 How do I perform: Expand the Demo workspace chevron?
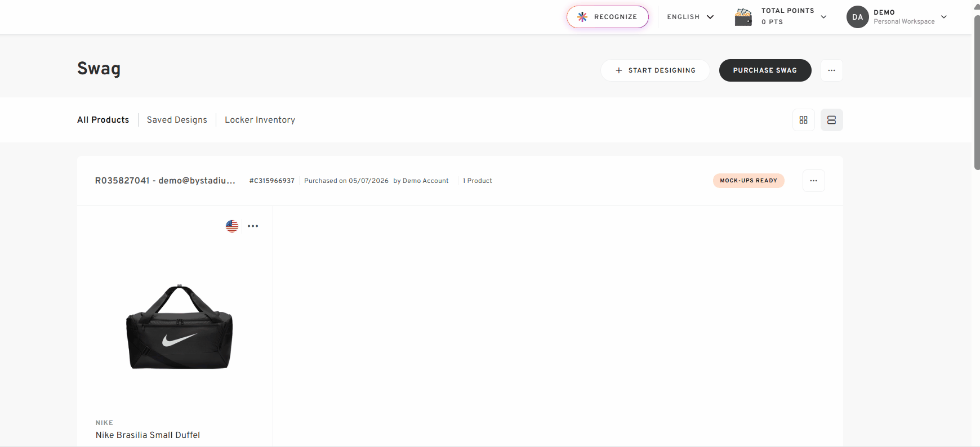(944, 17)
